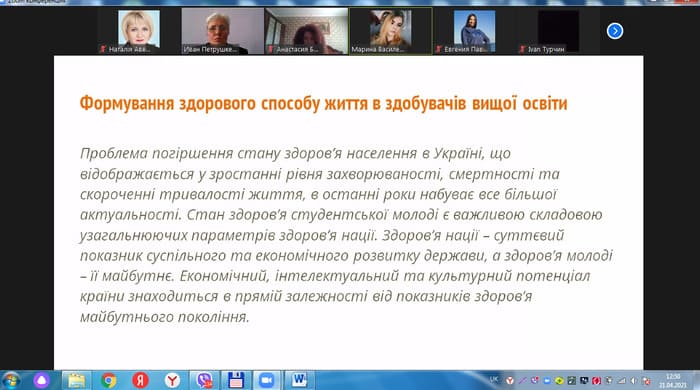Select Ivan Турчин participant tile
The width and height of the screenshot is (700, 390).
(558, 31)
